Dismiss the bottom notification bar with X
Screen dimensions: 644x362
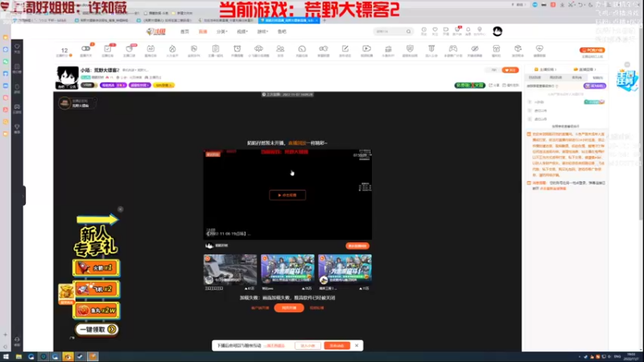click(357, 346)
